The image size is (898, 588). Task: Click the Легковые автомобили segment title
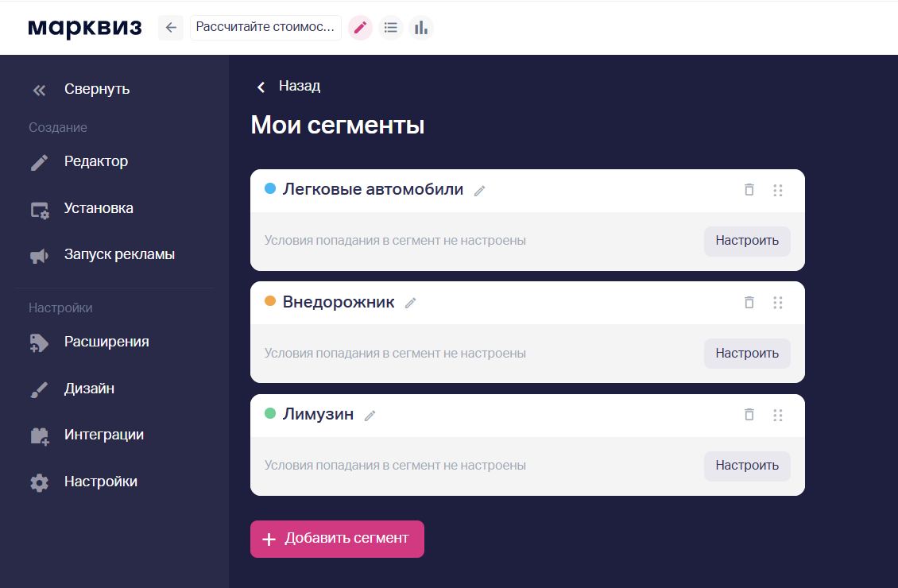(x=373, y=190)
